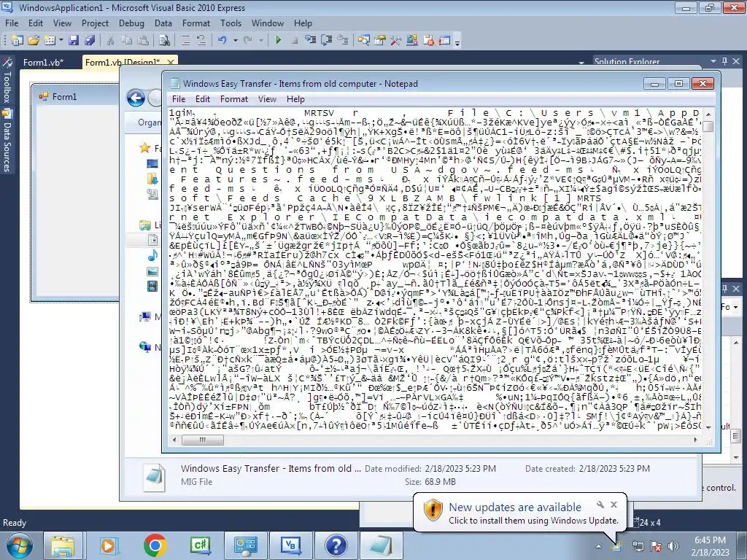Viewport: 747px width, 560px height.
Task: Click Notepad's horizontal scroll right arrow
Action: [x=695, y=440]
